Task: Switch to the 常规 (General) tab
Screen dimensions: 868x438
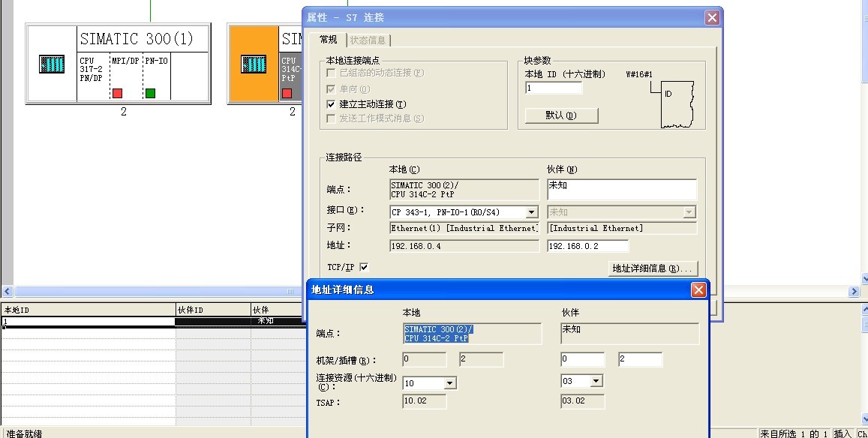Action: [x=329, y=39]
